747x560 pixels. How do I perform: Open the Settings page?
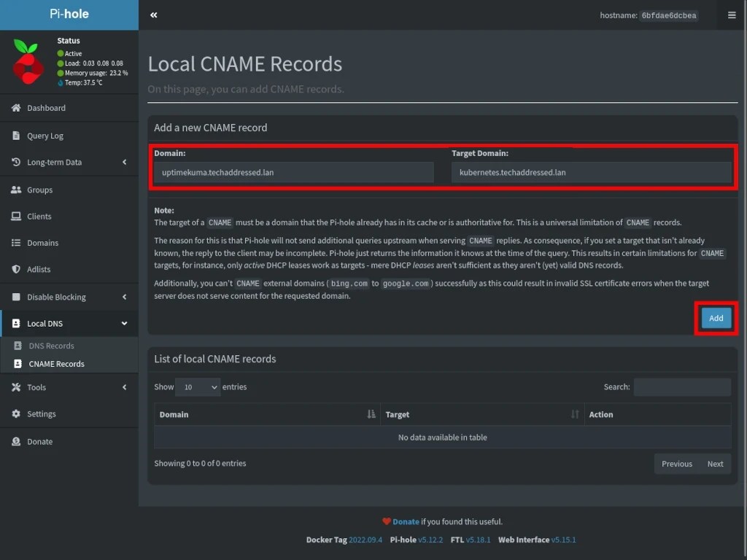tap(44, 413)
